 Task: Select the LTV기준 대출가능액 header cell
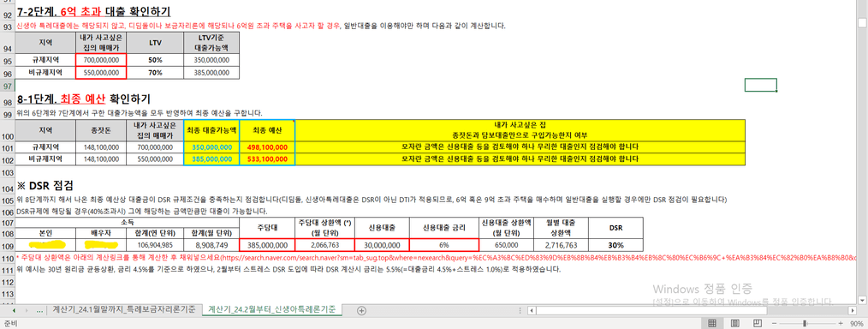(x=211, y=42)
